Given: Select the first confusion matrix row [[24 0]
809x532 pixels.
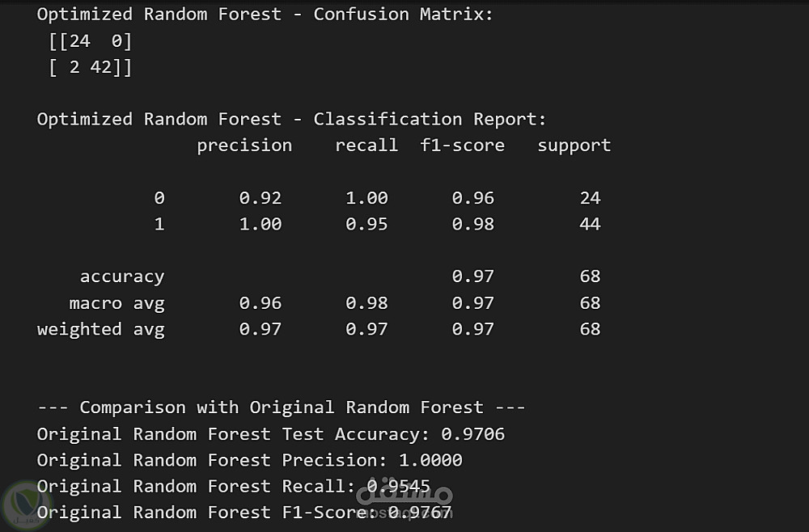Looking at the screenshot, I should pyautogui.click(x=90, y=41).
